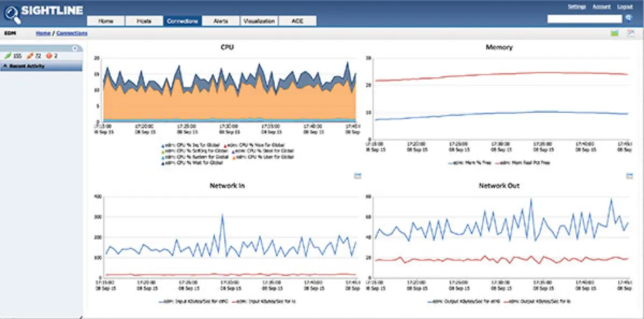The image size is (644, 319).
Task: Click the red alert icon showing 2
Action: pyautogui.click(x=49, y=55)
